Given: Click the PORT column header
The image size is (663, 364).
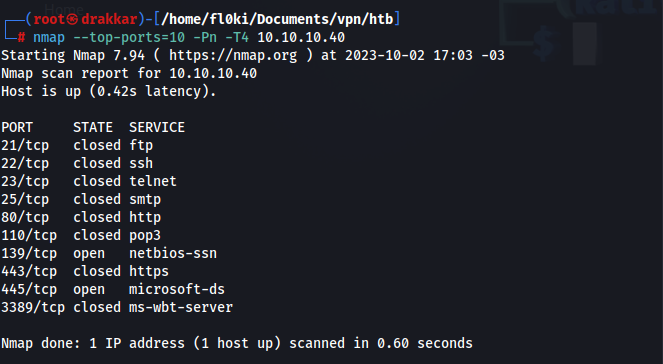Looking at the screenshot, I should (17, 127).
